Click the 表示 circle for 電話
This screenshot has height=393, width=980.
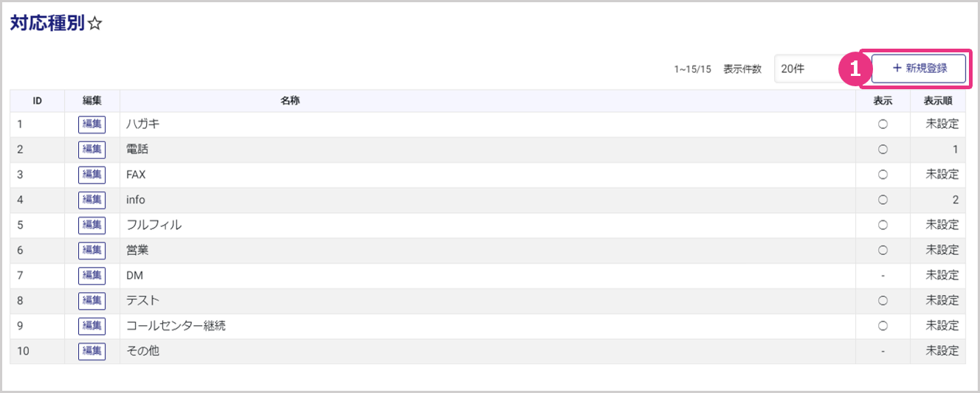point(883,150)
